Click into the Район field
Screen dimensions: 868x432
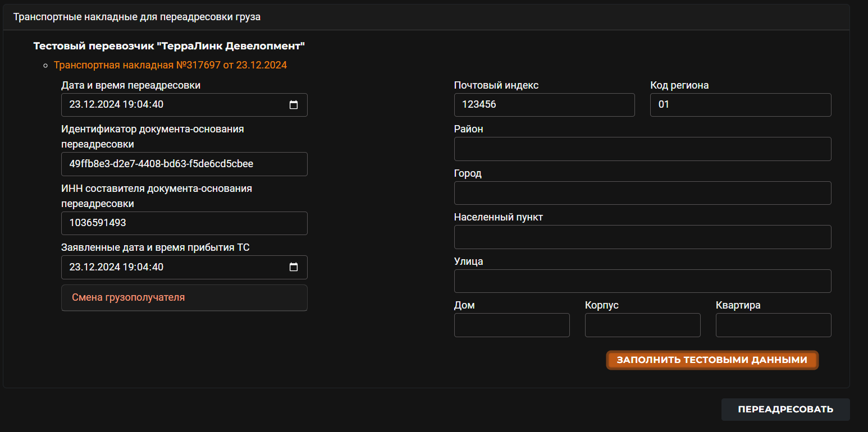642,149
